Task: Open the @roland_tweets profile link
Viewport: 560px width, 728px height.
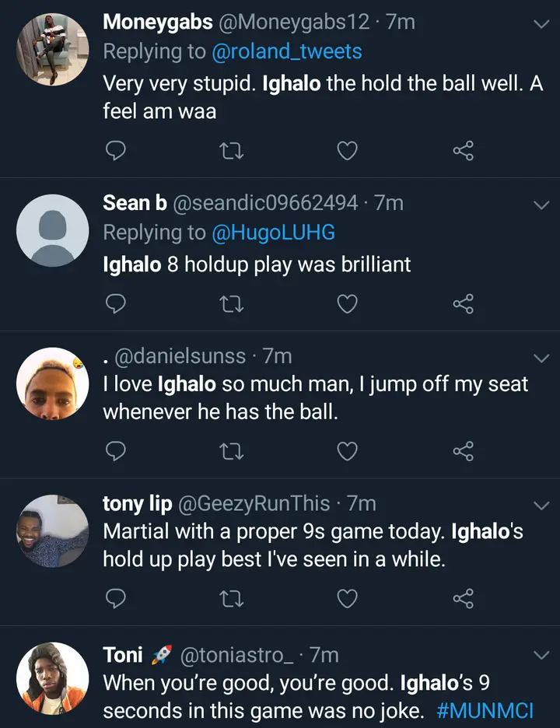Action: coord(288,51)
